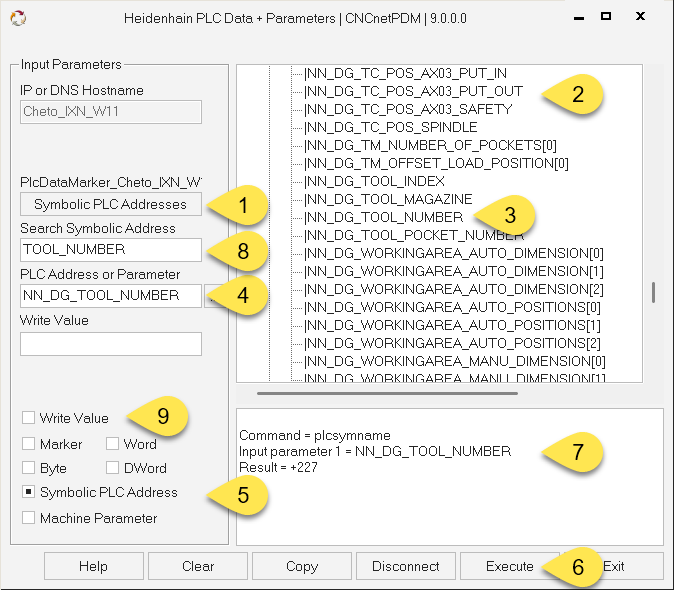Click the Result = +227 output line
This screenshot has width=674, height=590.
point(278,467)
